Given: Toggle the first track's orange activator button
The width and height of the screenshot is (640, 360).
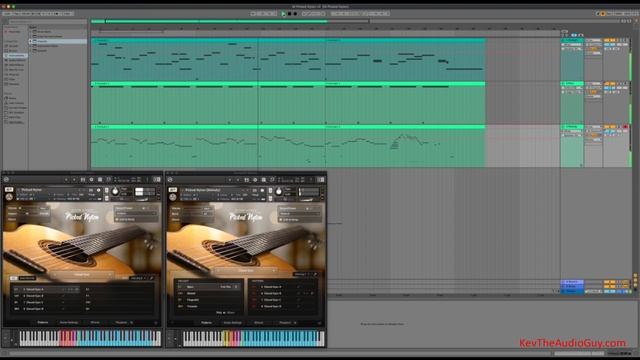Looking at the screenshot, I should click(607, 40).
